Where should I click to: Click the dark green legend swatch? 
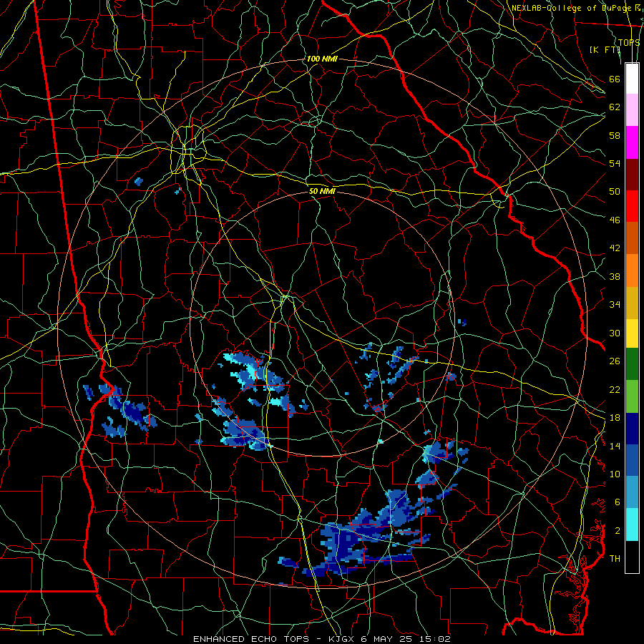click(x=632, y=364)
